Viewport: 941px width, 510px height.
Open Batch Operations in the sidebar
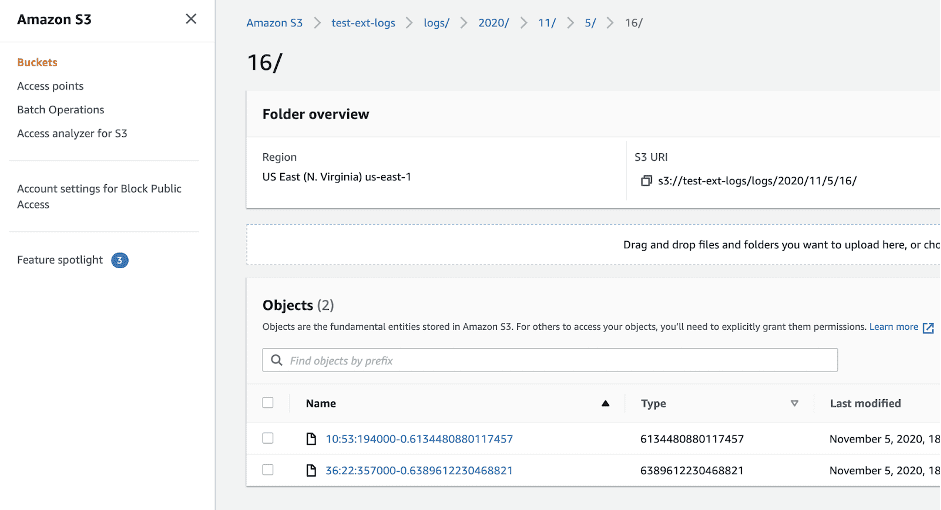pyautogui.click(x=61, y=110)
